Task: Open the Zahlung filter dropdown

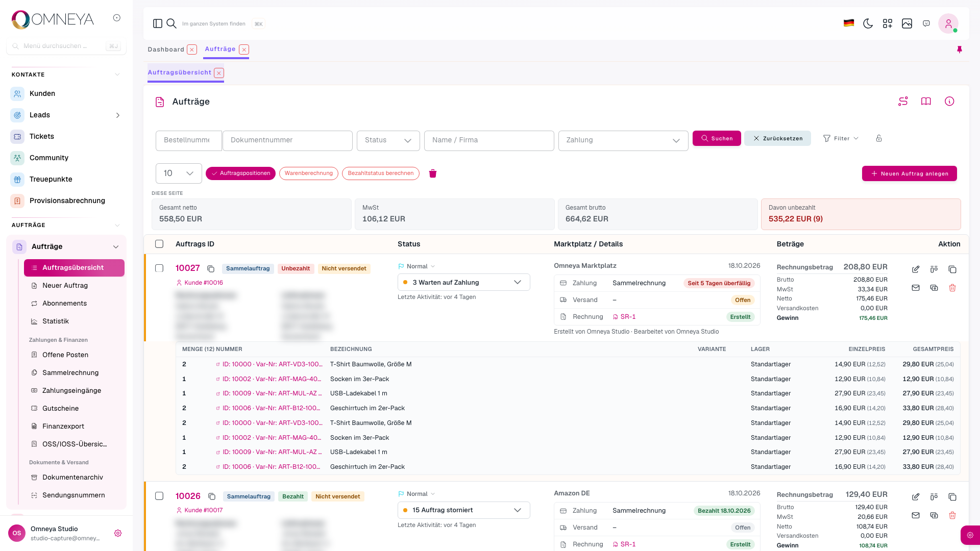Action: coord(623,140)
